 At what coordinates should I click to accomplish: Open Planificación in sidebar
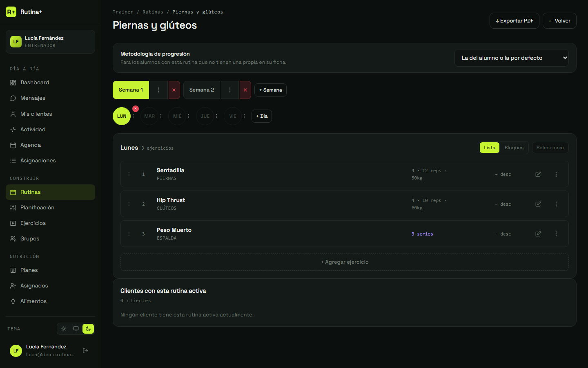[x=50, y=208]
